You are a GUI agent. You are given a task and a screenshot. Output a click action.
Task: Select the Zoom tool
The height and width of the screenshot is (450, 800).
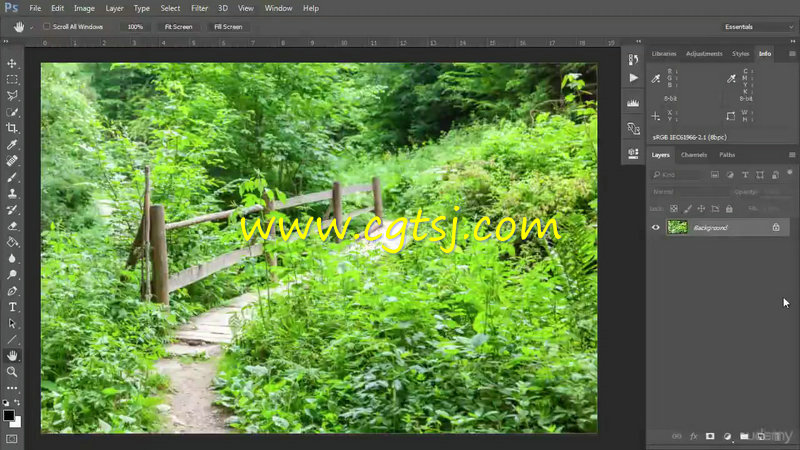pyautogui.click(x=12, y=372)
